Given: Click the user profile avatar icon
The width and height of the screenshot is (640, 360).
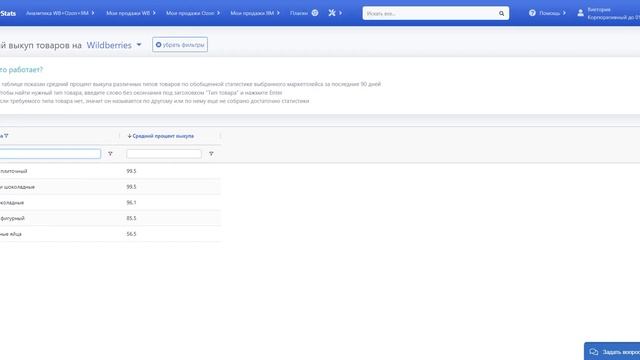Looking at the screenshot, I should click(580, 13).
